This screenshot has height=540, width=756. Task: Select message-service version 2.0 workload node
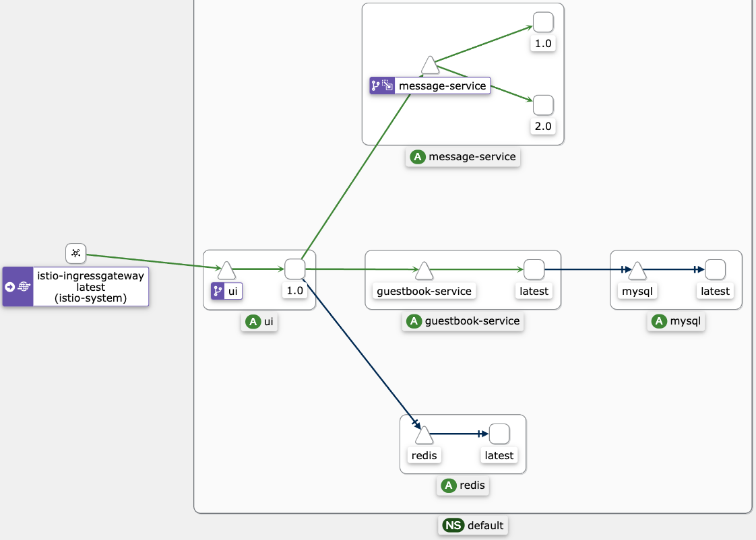tap(543, 105)
